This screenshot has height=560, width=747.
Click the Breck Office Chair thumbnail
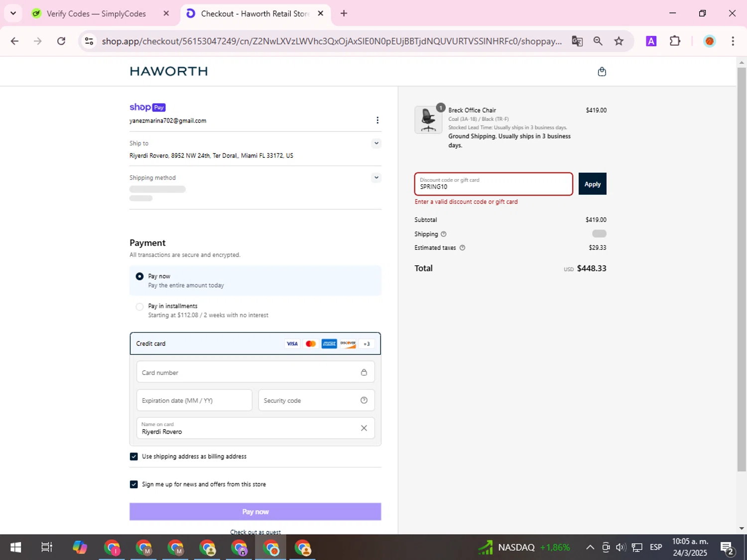[x=428, y=120]
